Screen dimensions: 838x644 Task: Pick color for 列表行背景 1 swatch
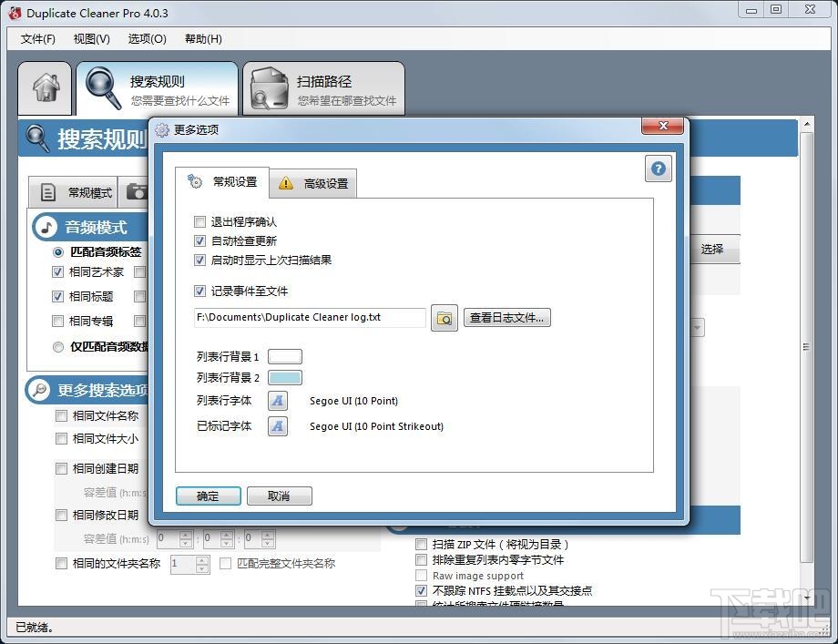pos(285,356)
